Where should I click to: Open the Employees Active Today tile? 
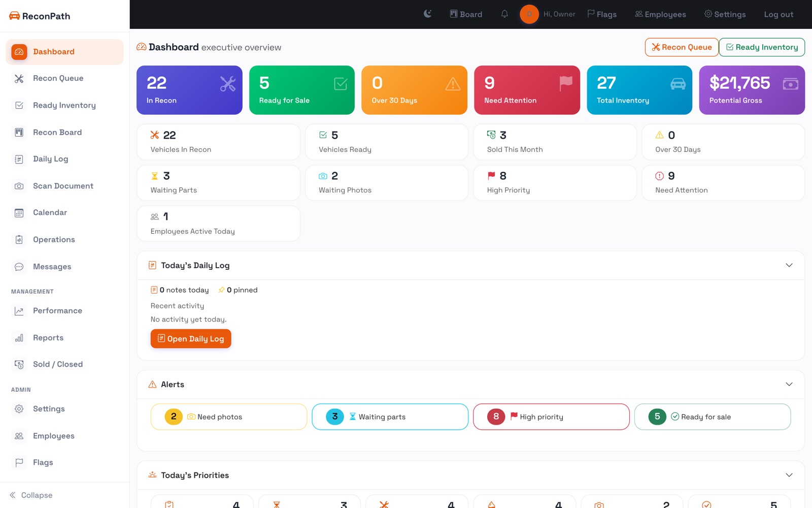(218, 224)
